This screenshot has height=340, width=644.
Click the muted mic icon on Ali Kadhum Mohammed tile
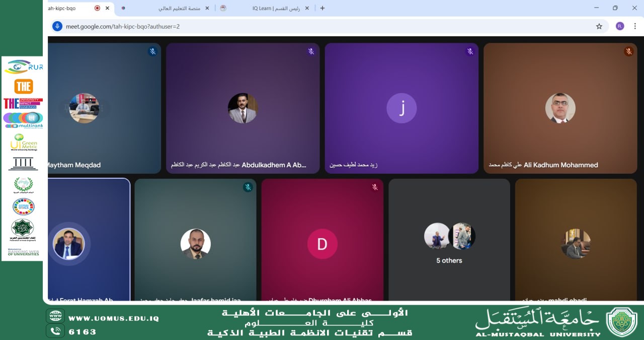pyautogui.click(x=628, y=51)
